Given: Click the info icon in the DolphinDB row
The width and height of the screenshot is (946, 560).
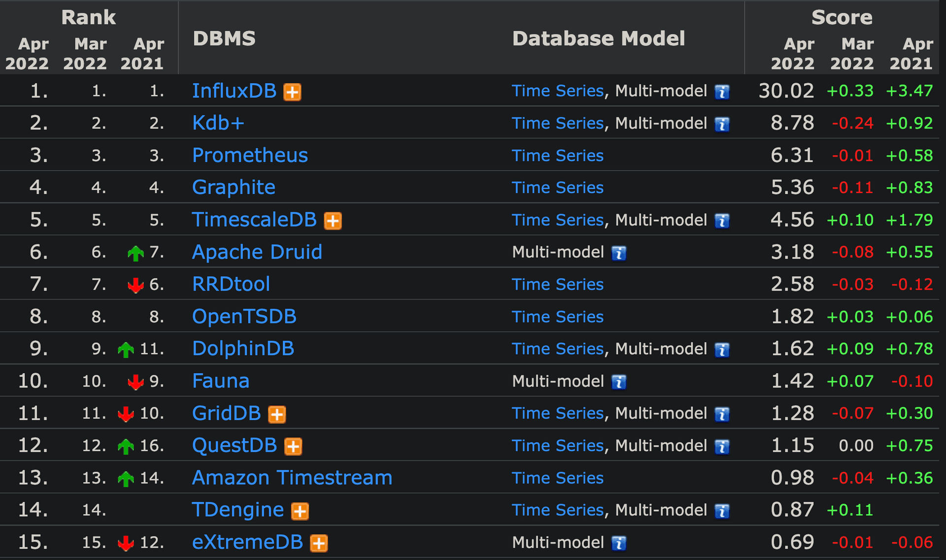Looking at the screenshot, I should (722, 350).
